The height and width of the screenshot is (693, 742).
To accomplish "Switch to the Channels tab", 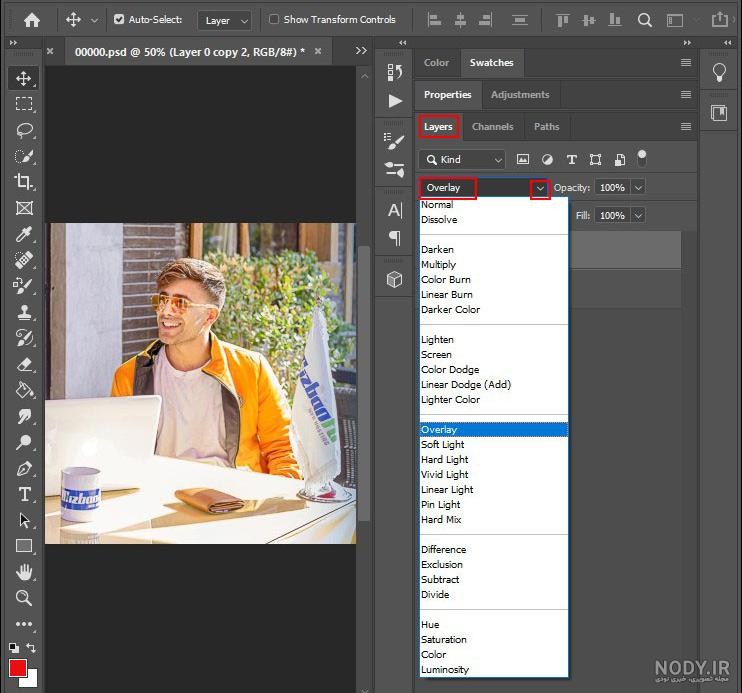I will (x=492, y=127).
